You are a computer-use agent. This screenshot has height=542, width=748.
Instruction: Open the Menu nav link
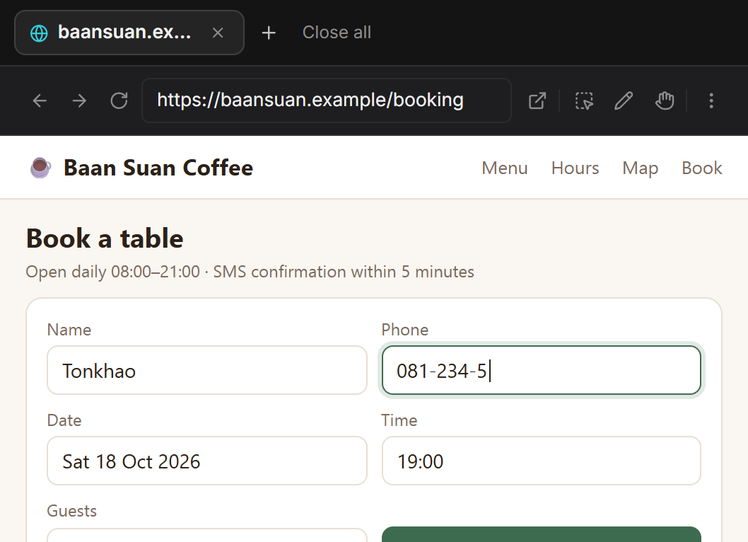504,168
